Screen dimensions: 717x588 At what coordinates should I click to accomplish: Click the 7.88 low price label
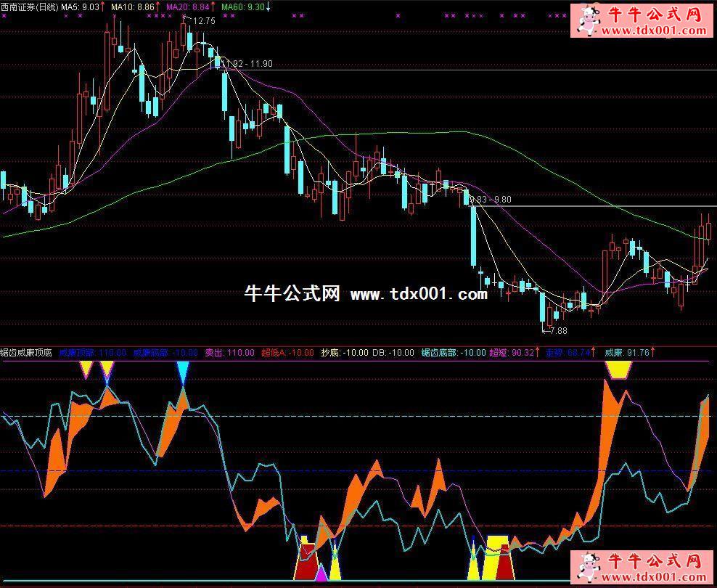point(557,330)
